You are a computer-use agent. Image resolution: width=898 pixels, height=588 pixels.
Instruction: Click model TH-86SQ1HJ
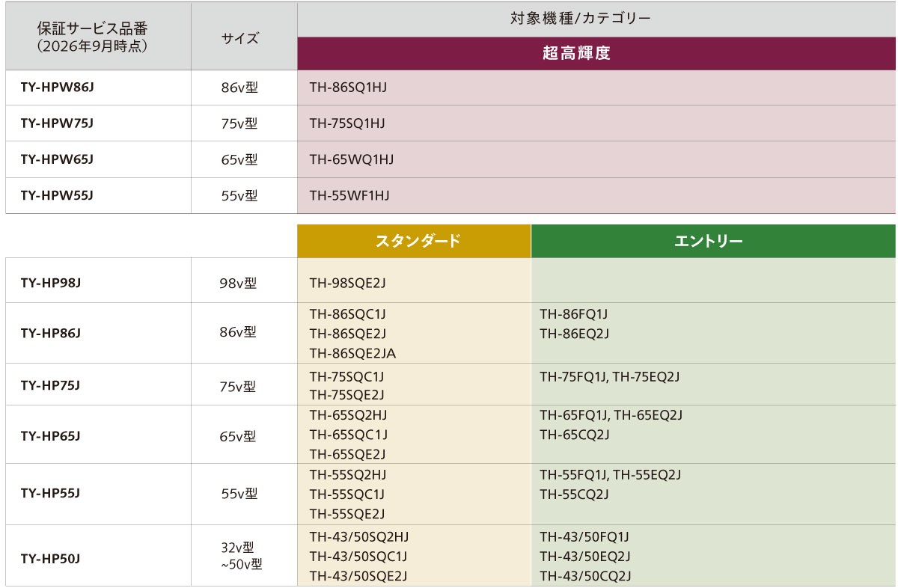pyautogui.click(x=348, y=88)
